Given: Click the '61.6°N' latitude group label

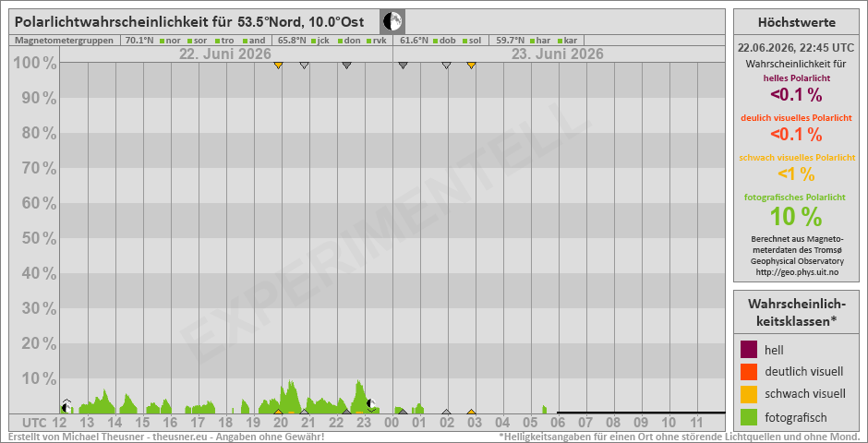Looking at the screenshot, I should tap(414, 41).
